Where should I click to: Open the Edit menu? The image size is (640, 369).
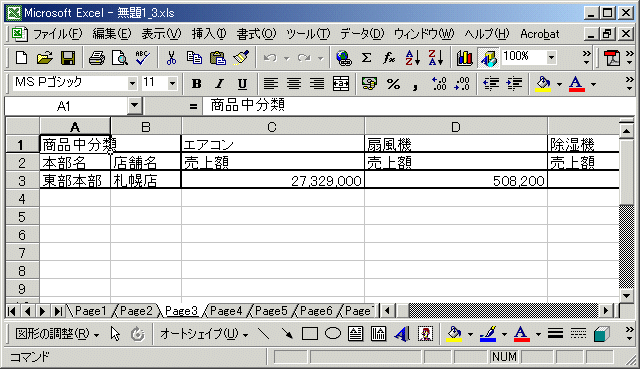pyautogui.click(x=111, y=34)
